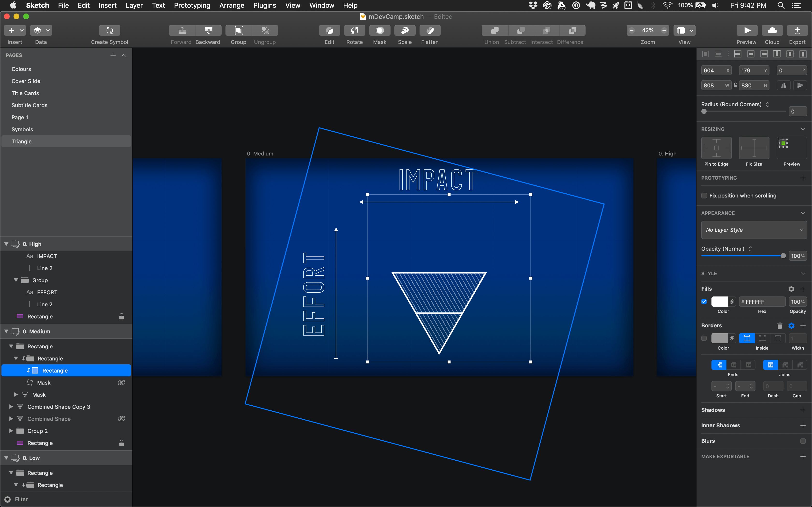Screen dimensions: 812x507
Task: Enable Fix position when scrolling checkbox
Action: (x=704, y=196)
